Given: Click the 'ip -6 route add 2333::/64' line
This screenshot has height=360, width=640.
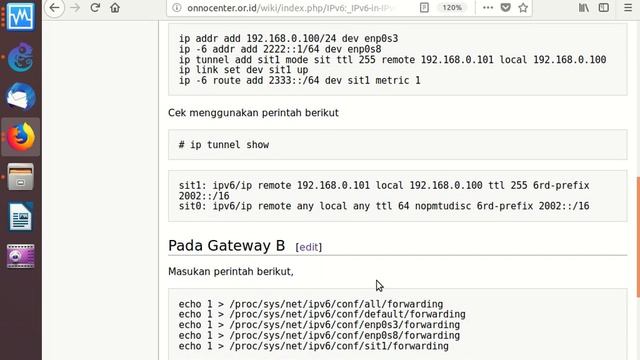Looking at the screenshot, I should click(x=299, y=80).
